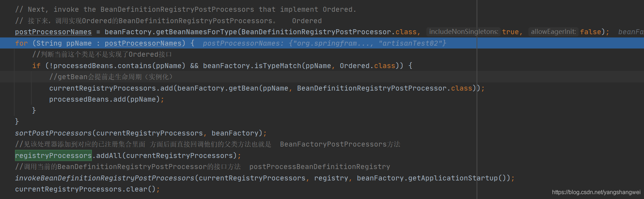The width and height of the screenshot is (644, 199).
Task: Click the Ordered.class reference in if condition
Action: pyautogui.click(x=367, y=66)
